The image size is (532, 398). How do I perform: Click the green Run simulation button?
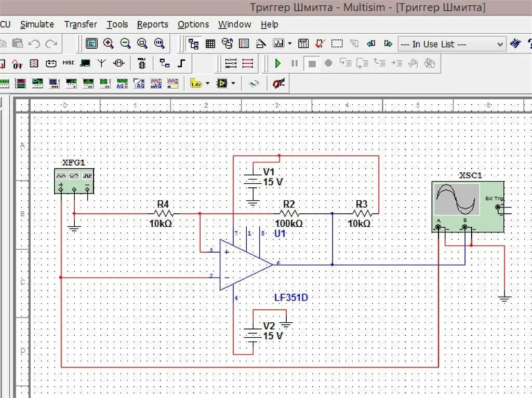(278, 63)
